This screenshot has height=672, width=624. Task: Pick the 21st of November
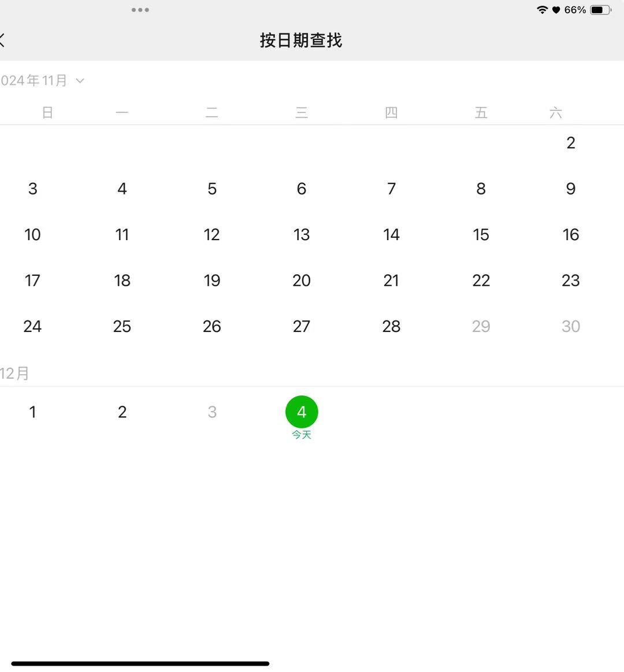point(391,280)
